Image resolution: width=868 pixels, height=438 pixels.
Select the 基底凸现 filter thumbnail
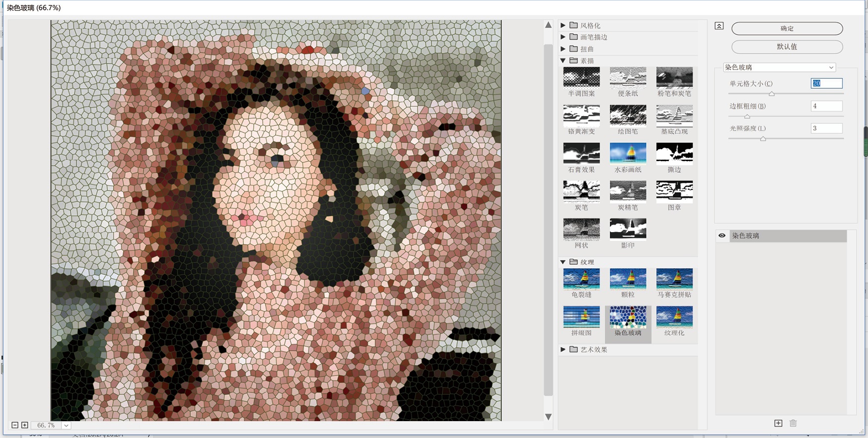pos(674,115)
